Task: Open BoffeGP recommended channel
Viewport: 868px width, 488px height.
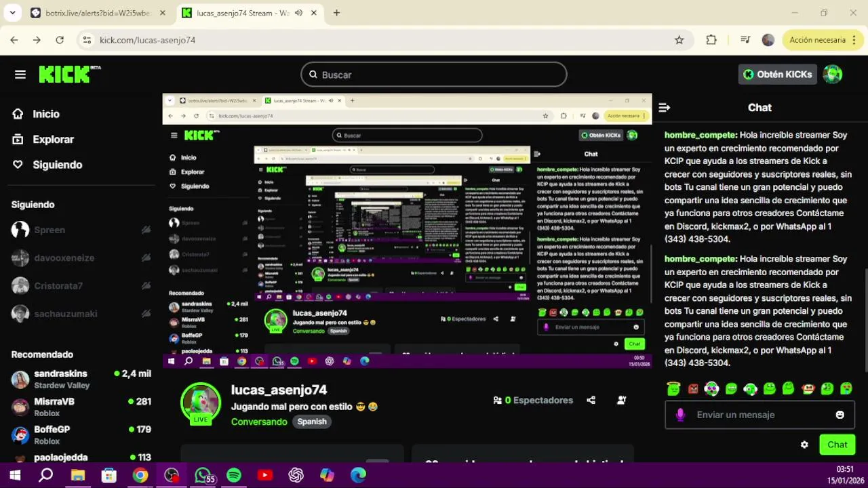Action: (x=81, y=434)
